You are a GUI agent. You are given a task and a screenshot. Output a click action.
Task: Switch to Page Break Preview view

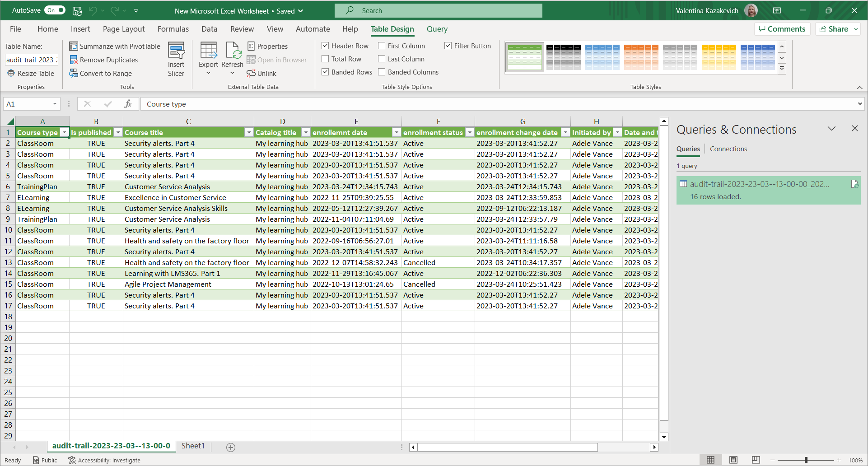click(756, 460)
